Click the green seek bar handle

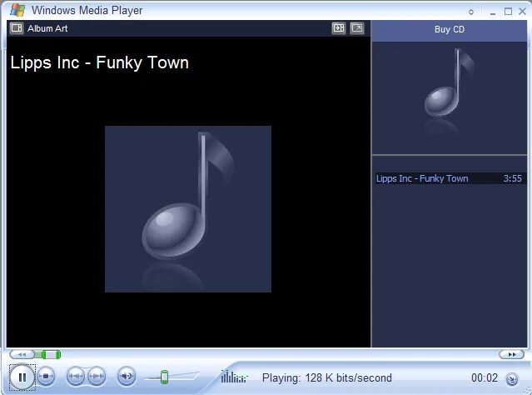[52, 354]
